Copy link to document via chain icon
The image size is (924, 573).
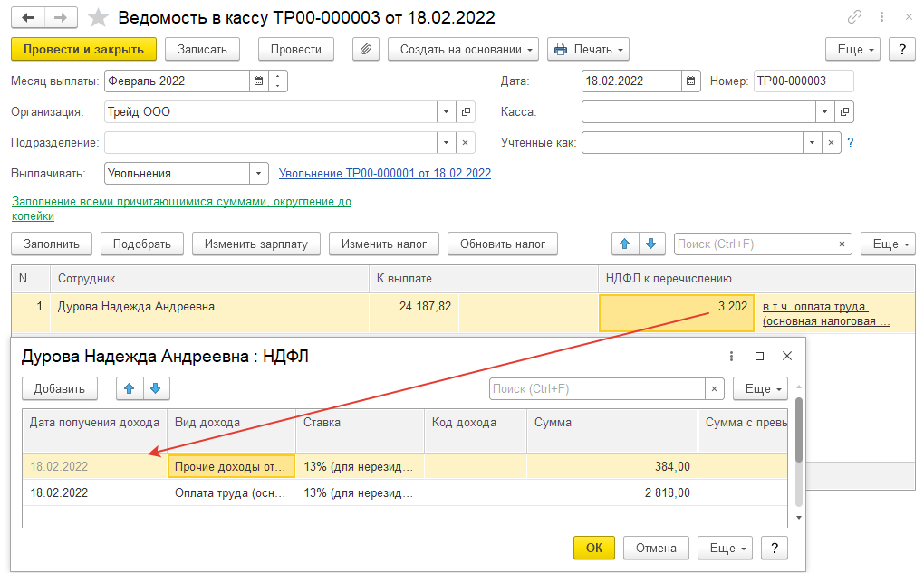pos(854,17)
